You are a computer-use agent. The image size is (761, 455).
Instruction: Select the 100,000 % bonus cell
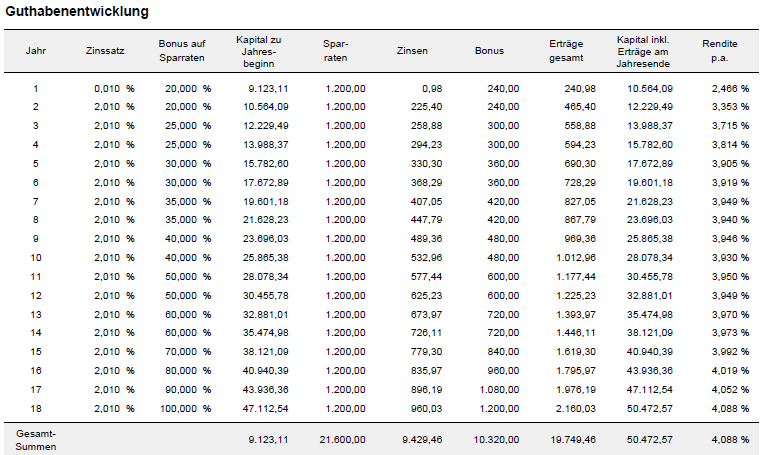click(x=187, y=408)
